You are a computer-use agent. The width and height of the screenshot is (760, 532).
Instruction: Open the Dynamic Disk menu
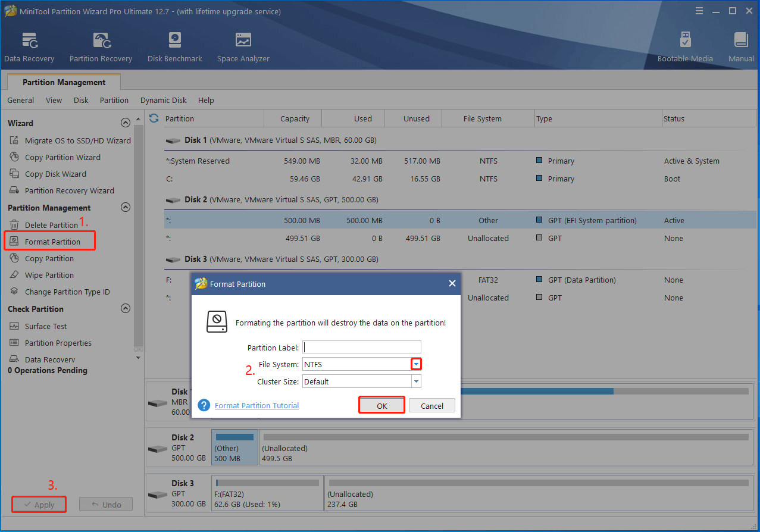pyautogui.click(x=164, y=100)
